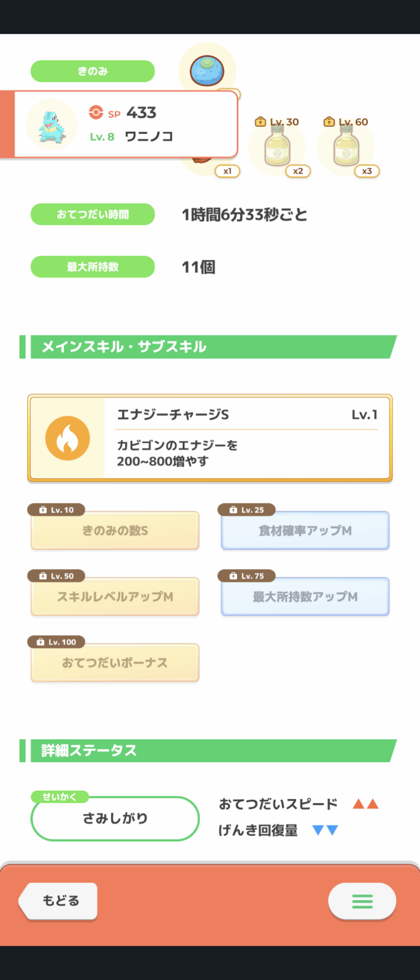
Task: Tap the さみしがり nature box
Action: coord(115,818)
